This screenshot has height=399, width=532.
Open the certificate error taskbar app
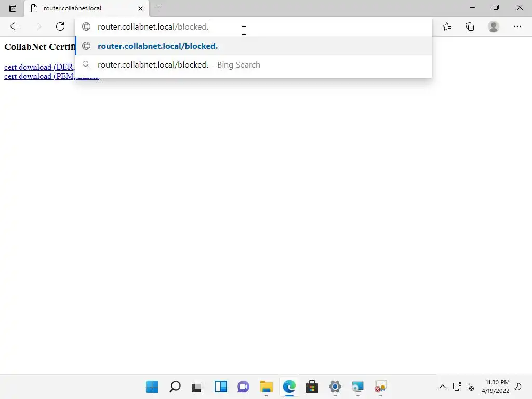(381, 387)
